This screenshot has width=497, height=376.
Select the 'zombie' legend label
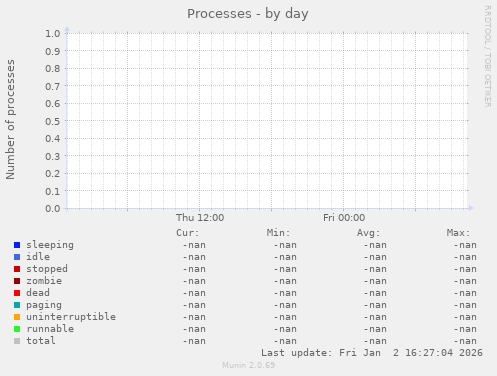[x=44, y=281]
